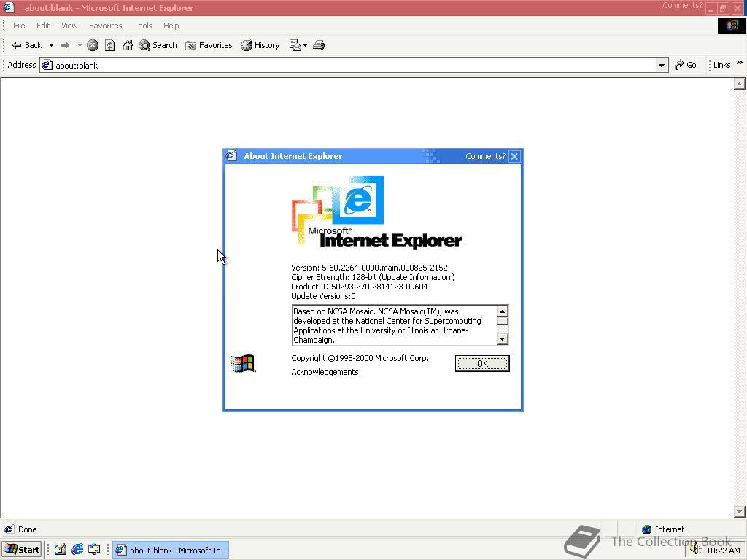Launch Internet Explorer from quick launch
Screen dimensions: 747x560
click(77, 550)
